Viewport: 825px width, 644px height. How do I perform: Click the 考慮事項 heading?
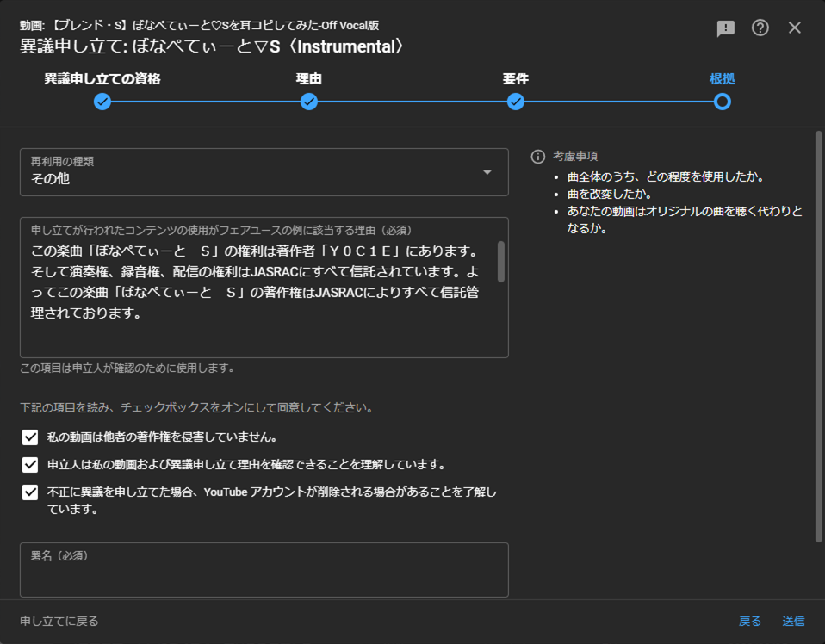tap(575, 157)
